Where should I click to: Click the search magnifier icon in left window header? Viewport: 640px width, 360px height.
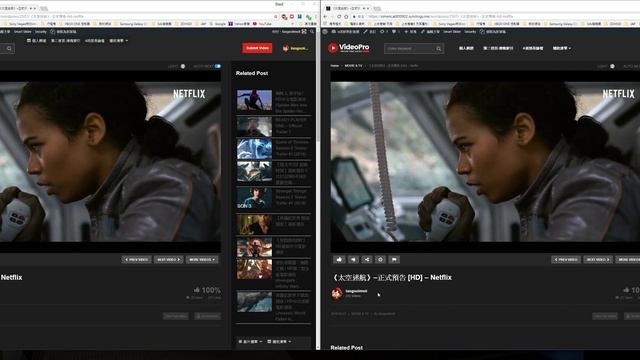click(x=9, y=49)
